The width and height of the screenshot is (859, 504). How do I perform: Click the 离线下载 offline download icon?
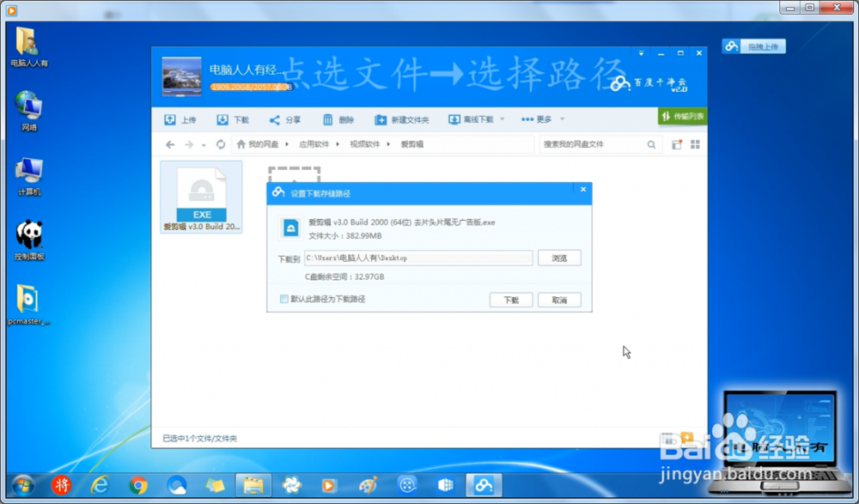(454, 119)
